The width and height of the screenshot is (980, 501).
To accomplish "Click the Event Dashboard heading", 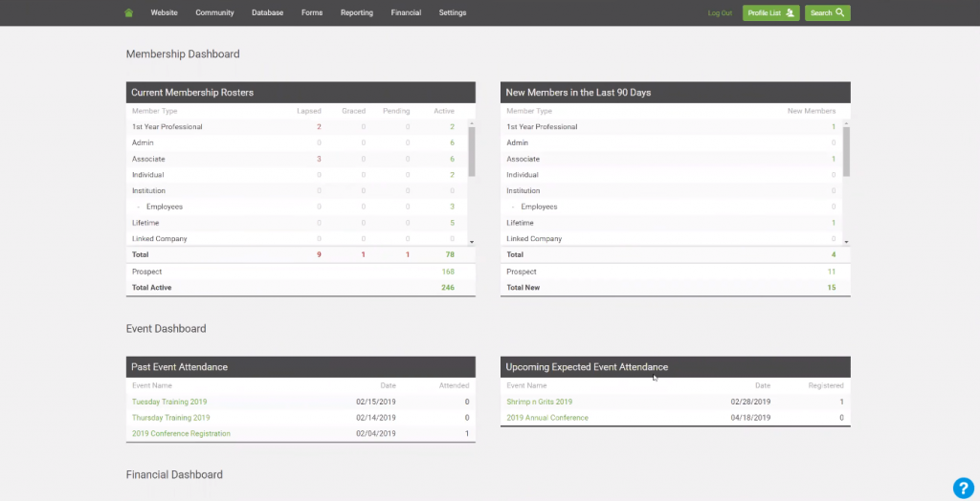I will point(166,329).
